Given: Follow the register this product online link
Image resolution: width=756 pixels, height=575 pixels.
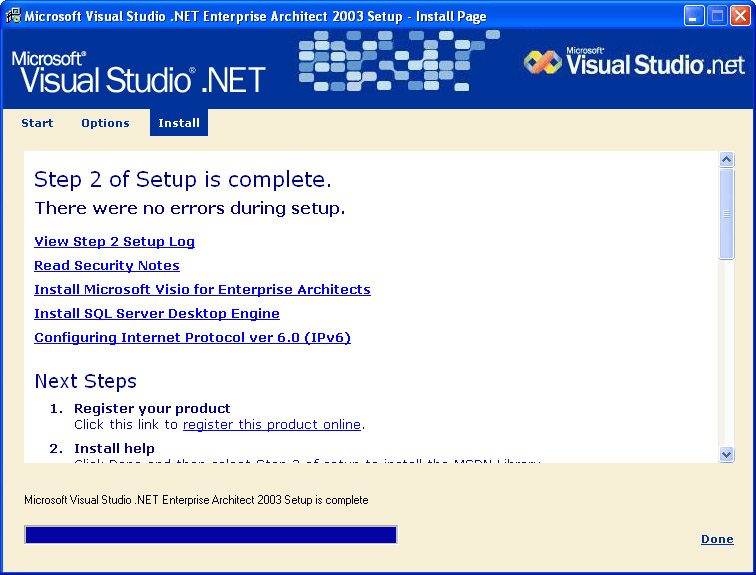Looking at the screenshot, I should [271, 424].
